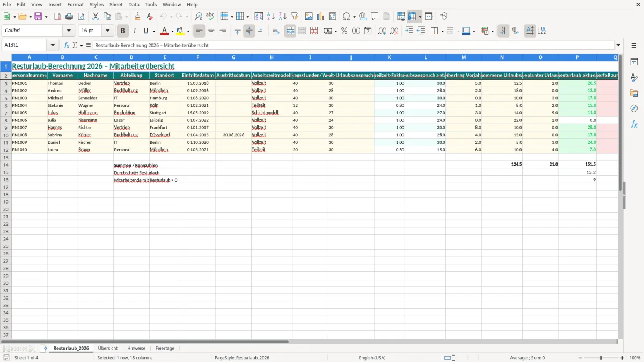Open the Tools menu
644x362 pixels.
(x=151, y=4)
